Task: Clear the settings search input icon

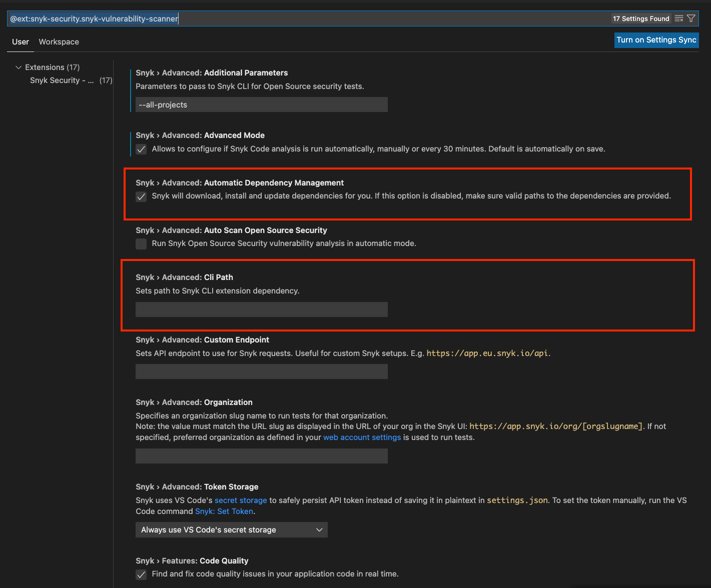Action: click(679, 18)
